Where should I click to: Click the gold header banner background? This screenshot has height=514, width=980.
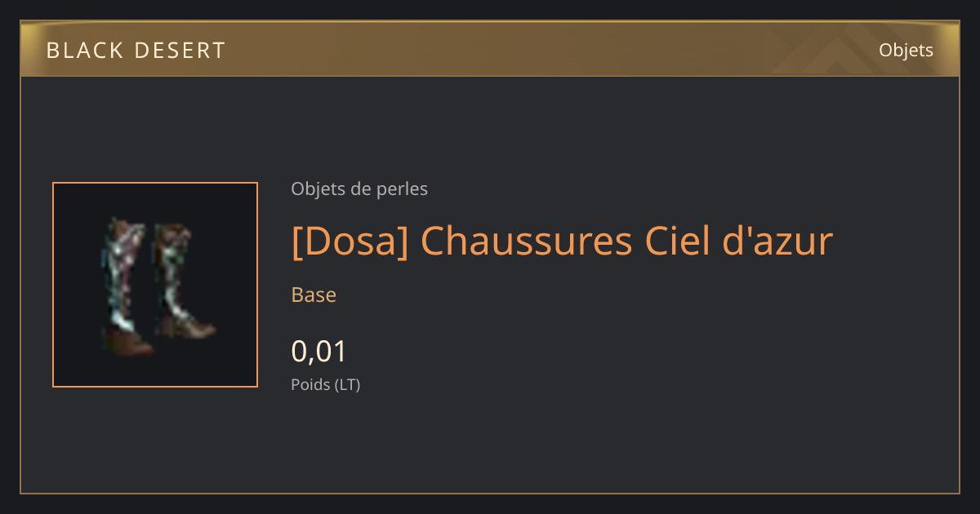490,49
